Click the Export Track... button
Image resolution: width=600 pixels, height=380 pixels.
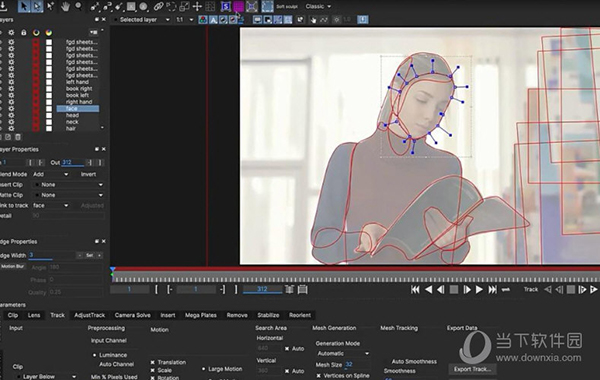click(x=472, y=369)
